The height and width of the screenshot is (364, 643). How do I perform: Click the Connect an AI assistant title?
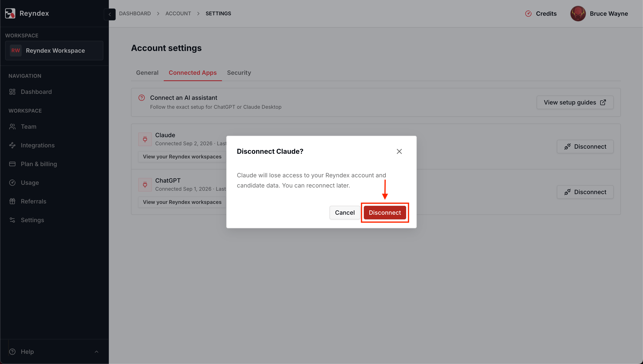(184, 98)
